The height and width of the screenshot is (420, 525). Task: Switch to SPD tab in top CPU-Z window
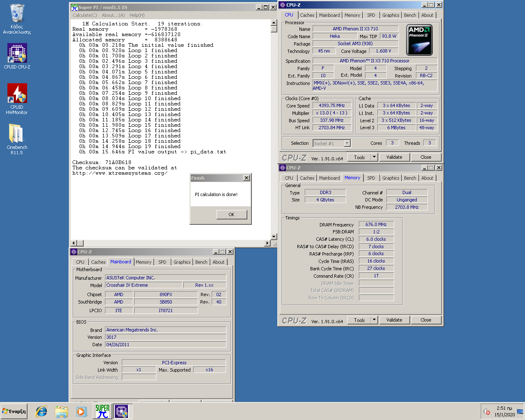(x=371, y=15)
